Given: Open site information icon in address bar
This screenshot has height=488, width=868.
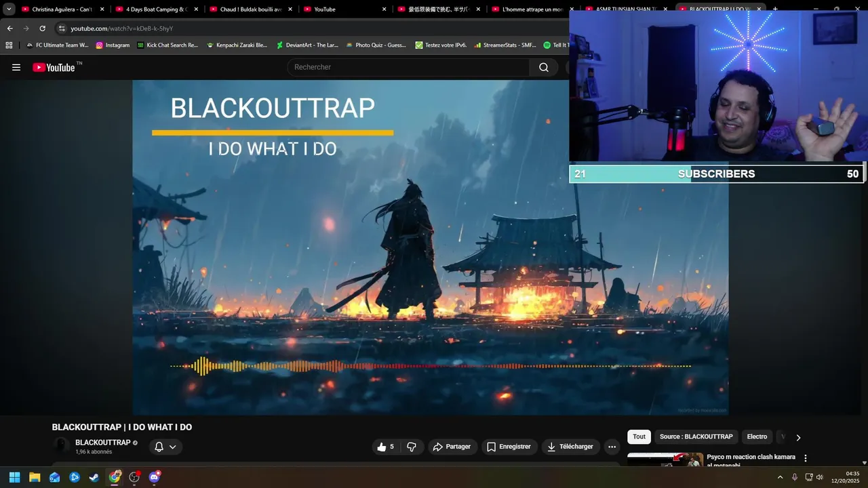Looking at the screenshot, I should pos(62,28).
